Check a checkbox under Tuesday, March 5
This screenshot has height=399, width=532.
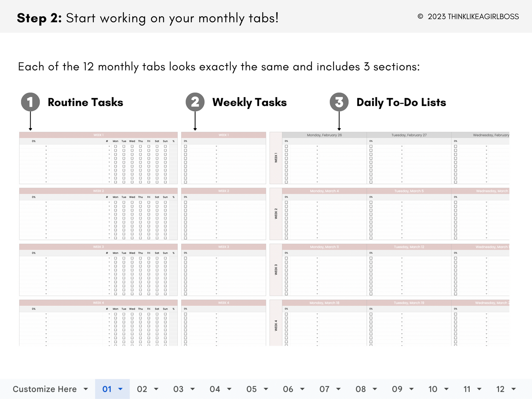[x=371, y=202]
